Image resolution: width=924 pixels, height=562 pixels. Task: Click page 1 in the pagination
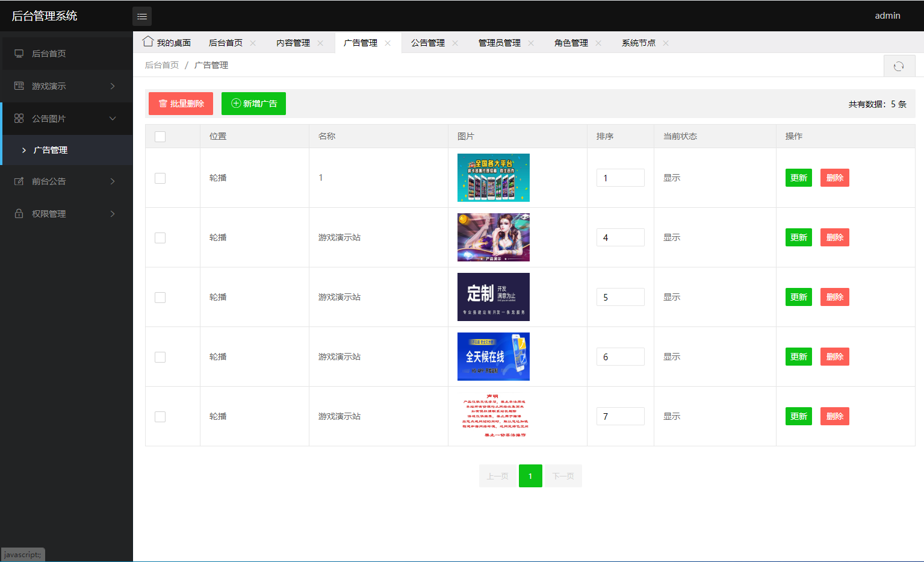coord(530,475)
